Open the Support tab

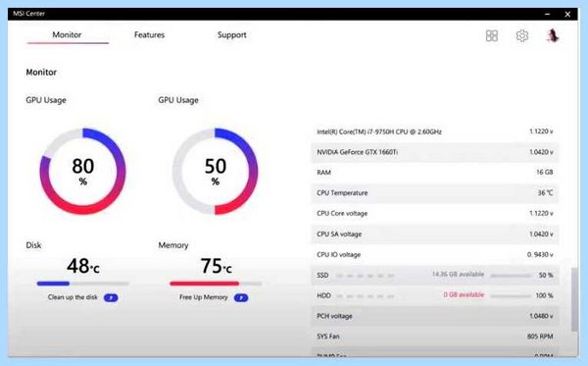point(231,35)
